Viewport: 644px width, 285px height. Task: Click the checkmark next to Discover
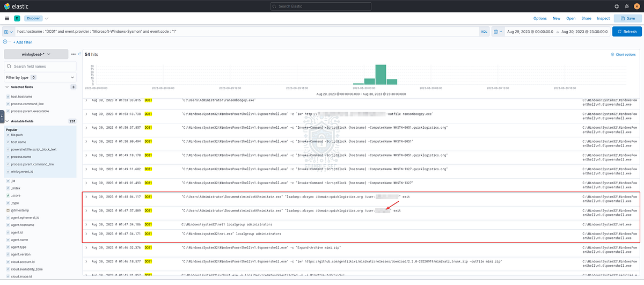(46, 18)
